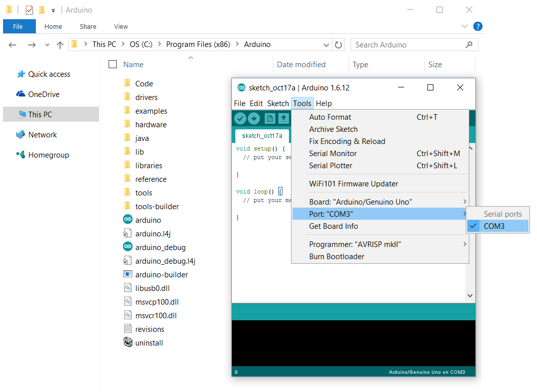Select the uninstall program icon

tap(128, 342)
